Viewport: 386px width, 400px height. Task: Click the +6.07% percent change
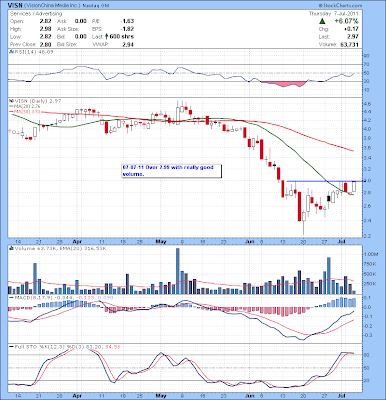[x=346, y=21]
